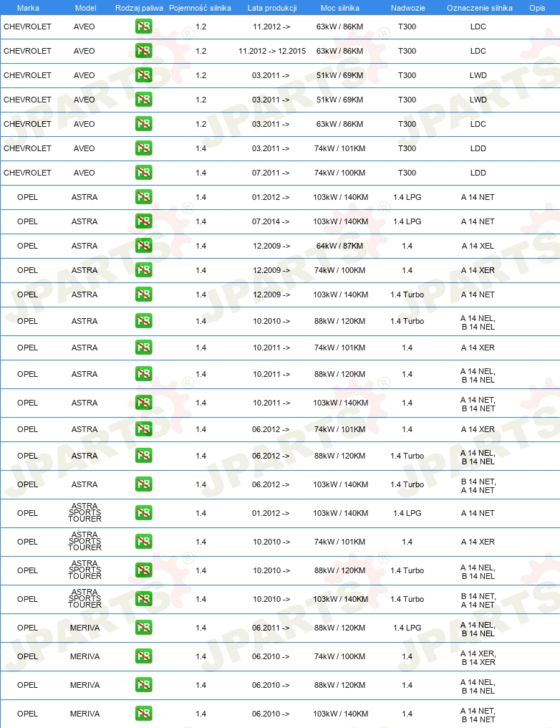This screenshot has height=728, width=560.
Task: Click fuel icon in ASTRA 01.2012 1.4 LPG row
Action: (x=144, y=197)
